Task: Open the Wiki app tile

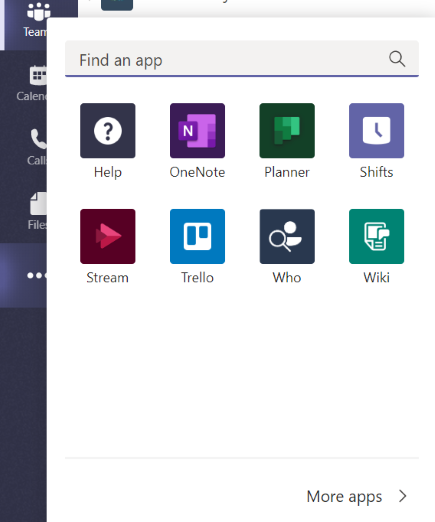Action: (x=376, y=236)
